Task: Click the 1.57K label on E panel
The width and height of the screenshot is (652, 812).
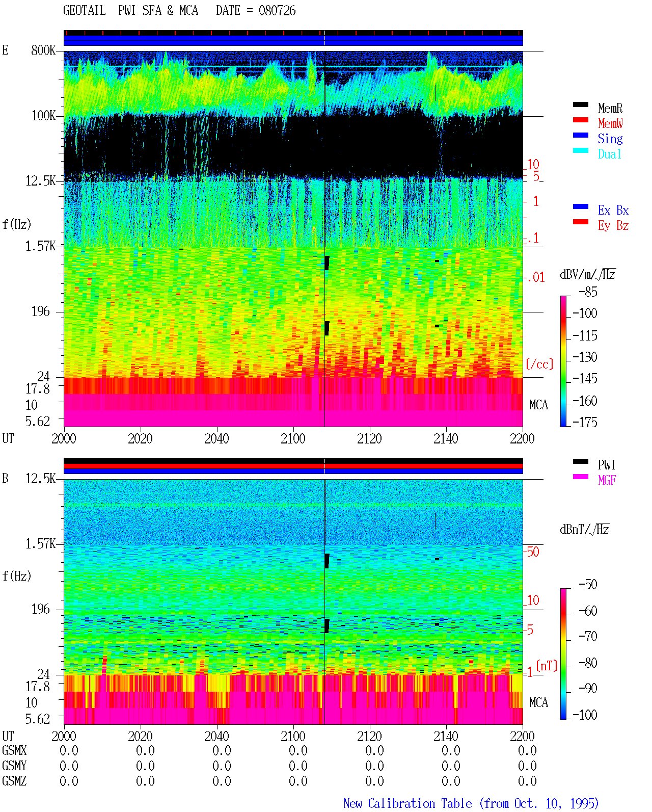Action: coord(40,246)
